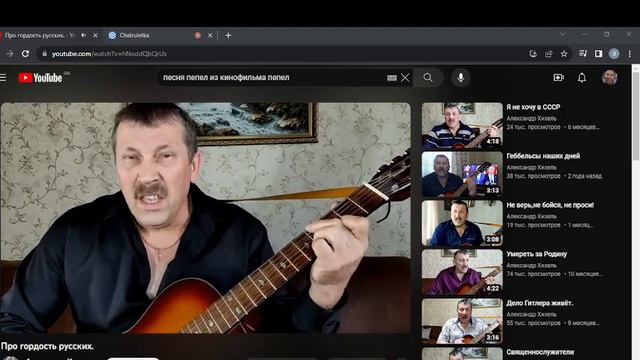The height and width of the screenshot is (360, 640).
Task: Open the media control toolbar icon
Action: coord(583,53)
